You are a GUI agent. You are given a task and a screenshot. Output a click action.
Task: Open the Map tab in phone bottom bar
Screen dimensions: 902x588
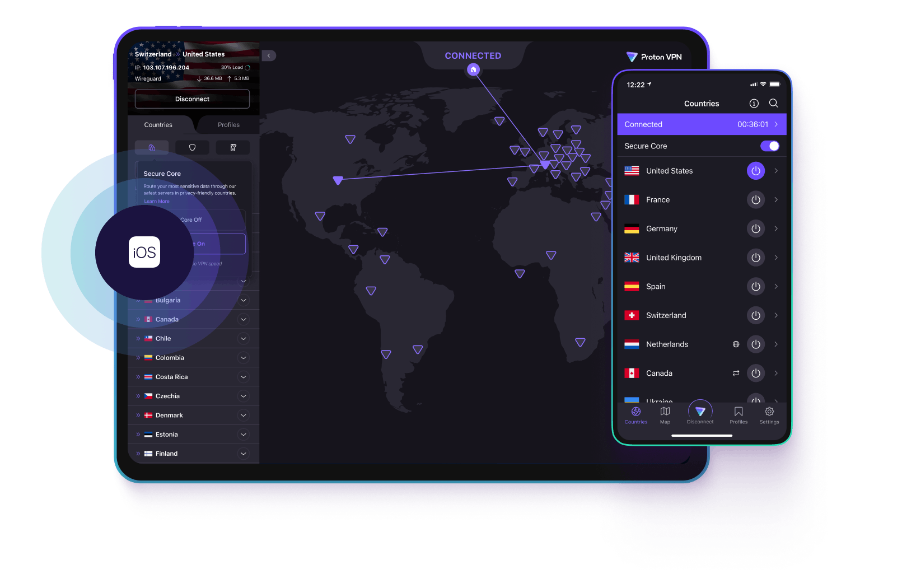665,416
